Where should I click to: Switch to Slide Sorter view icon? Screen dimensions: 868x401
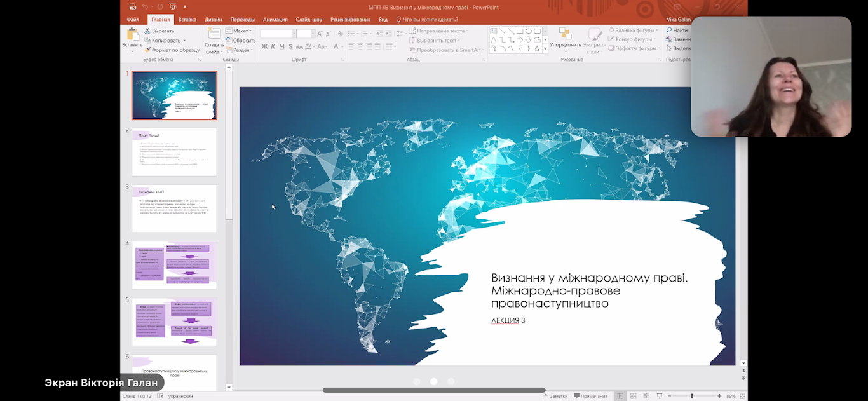click(633, 395)
